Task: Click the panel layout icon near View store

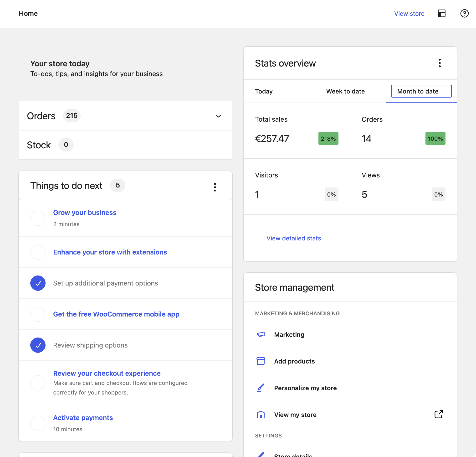Action: tap(442, 13)
